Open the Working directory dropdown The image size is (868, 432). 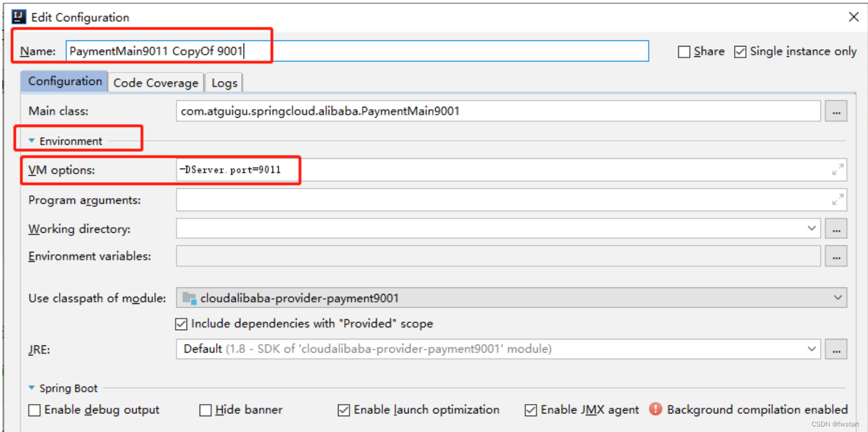click(812, 228)
